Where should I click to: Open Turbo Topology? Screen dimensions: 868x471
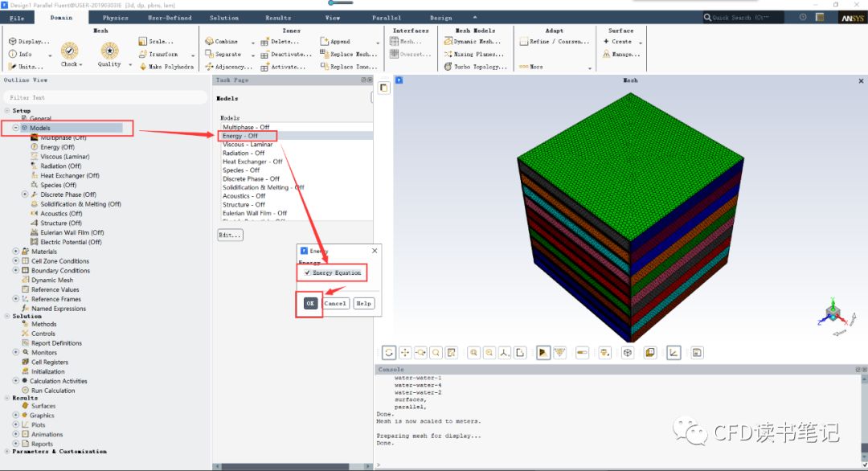coord(476,67)
